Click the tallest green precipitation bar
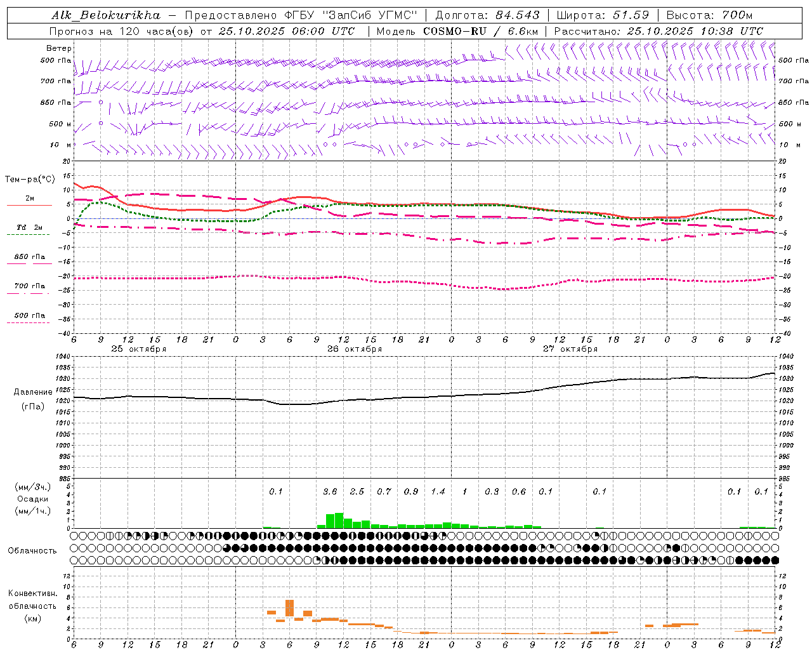Image resolution: width=812 pixels, height=650 pixels. [x=339, y=521]
